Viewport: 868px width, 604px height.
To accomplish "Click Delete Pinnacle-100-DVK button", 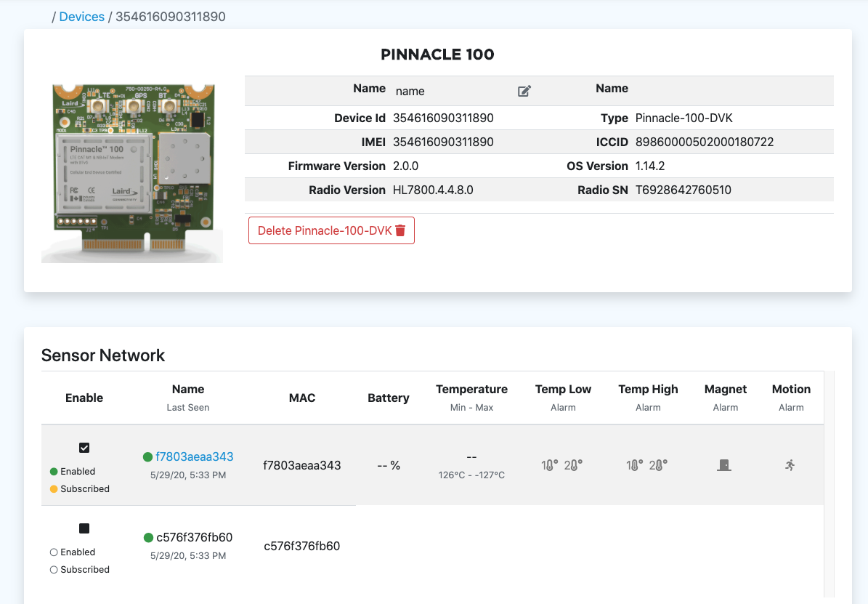I will [332, 230].
